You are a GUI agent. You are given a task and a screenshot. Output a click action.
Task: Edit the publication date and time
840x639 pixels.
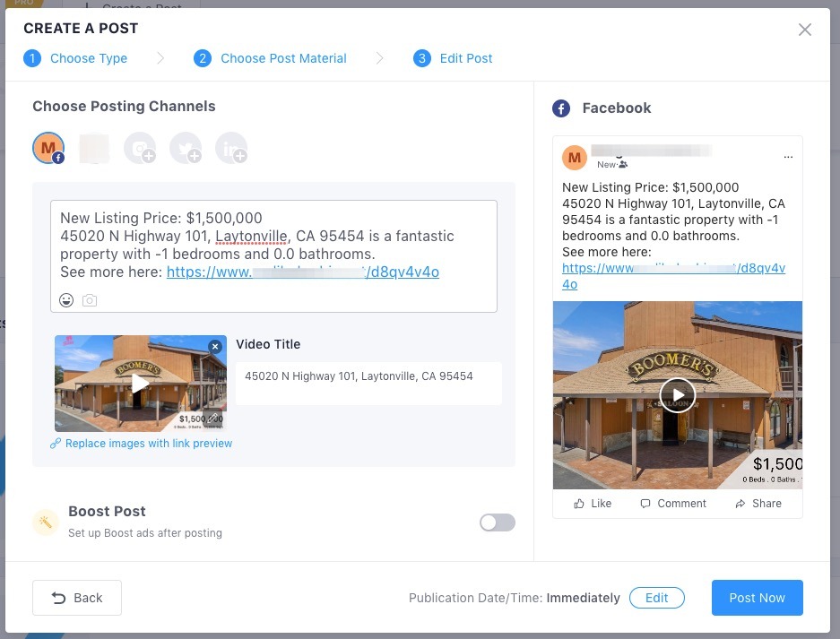point(657,598)
